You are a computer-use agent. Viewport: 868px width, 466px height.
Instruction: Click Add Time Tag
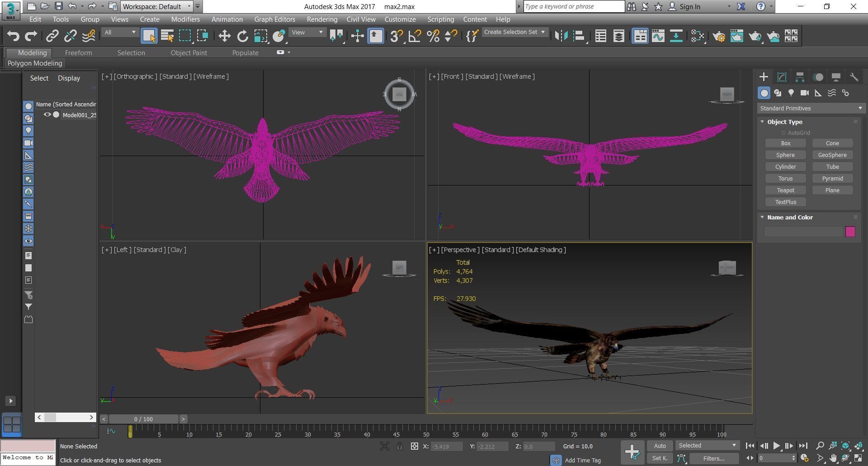point(583,460)
